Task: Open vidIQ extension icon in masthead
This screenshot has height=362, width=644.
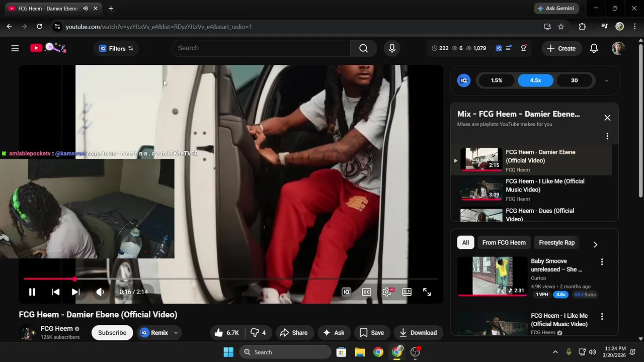Action: tap(499, 48)
